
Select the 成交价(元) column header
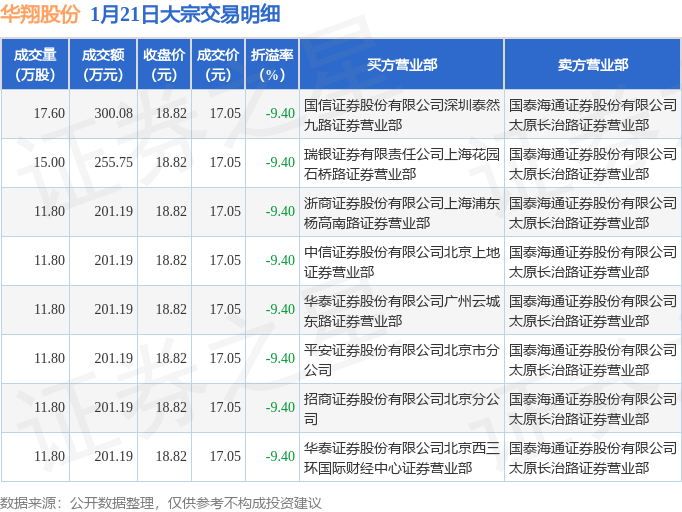[x=218, y=64]
